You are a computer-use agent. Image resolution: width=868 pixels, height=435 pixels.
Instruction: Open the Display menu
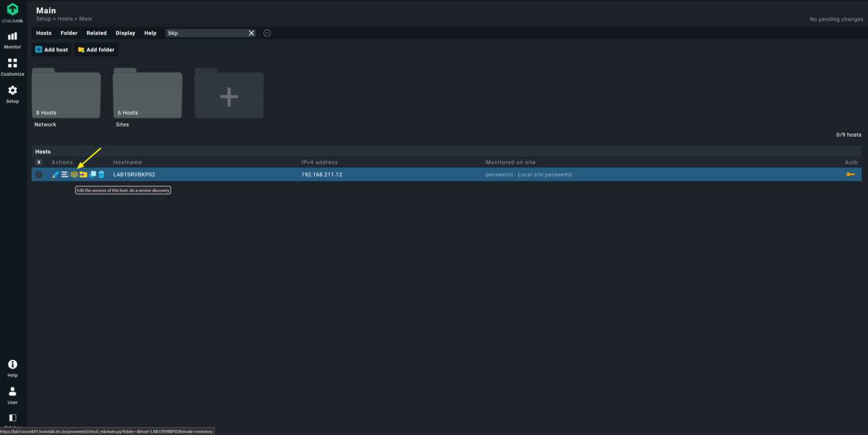125,33
